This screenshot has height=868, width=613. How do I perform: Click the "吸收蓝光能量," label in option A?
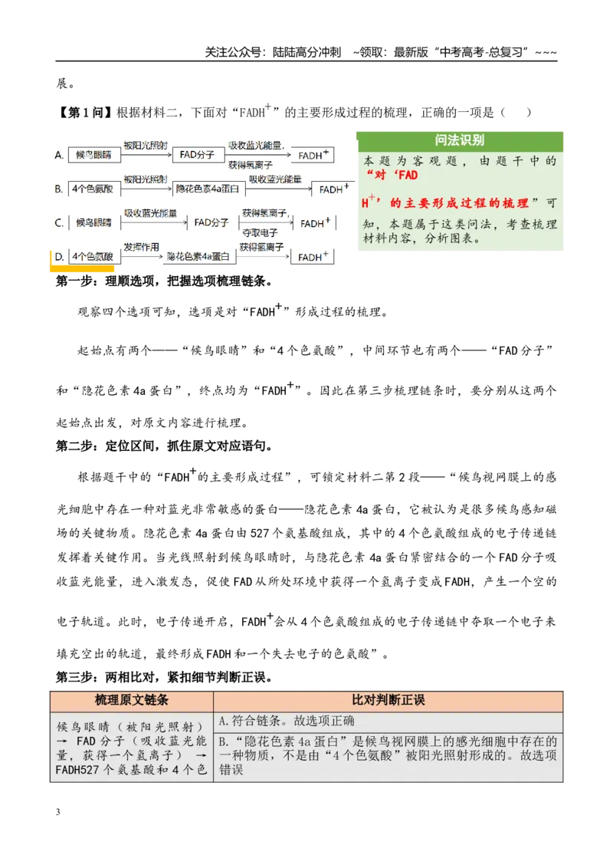tap(256, 146)
